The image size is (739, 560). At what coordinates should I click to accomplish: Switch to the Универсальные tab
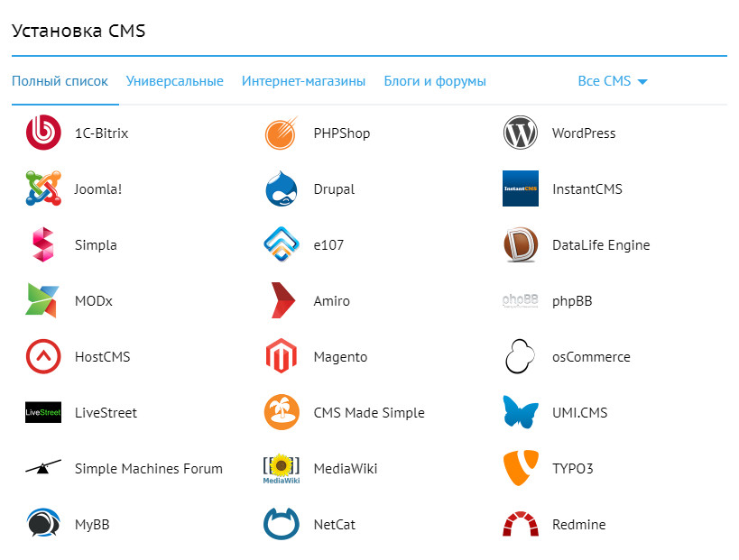coord(175,81)
